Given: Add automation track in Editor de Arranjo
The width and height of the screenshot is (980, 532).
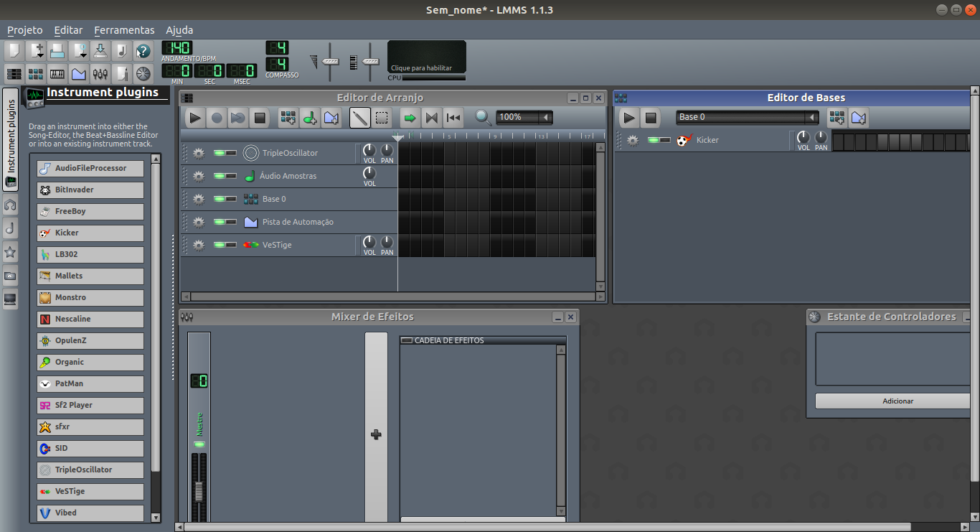Looking at the screenshot, I should click(331, 118).
